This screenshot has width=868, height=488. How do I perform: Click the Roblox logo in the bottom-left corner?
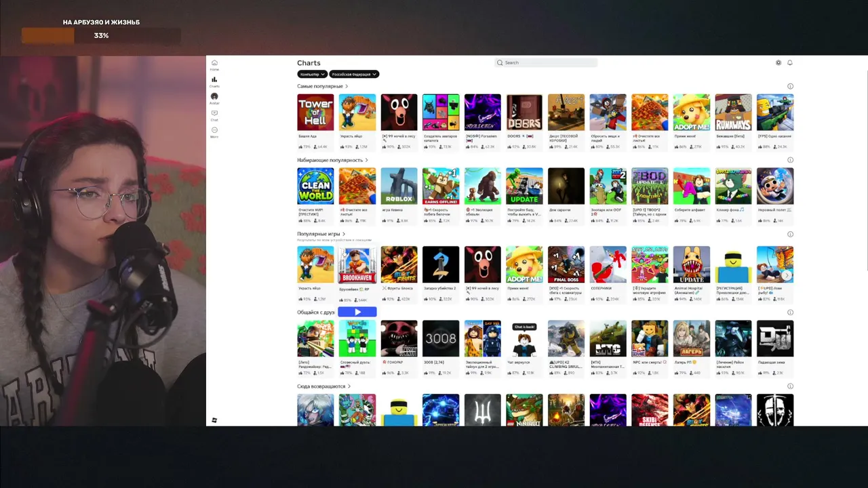(214, 420)
